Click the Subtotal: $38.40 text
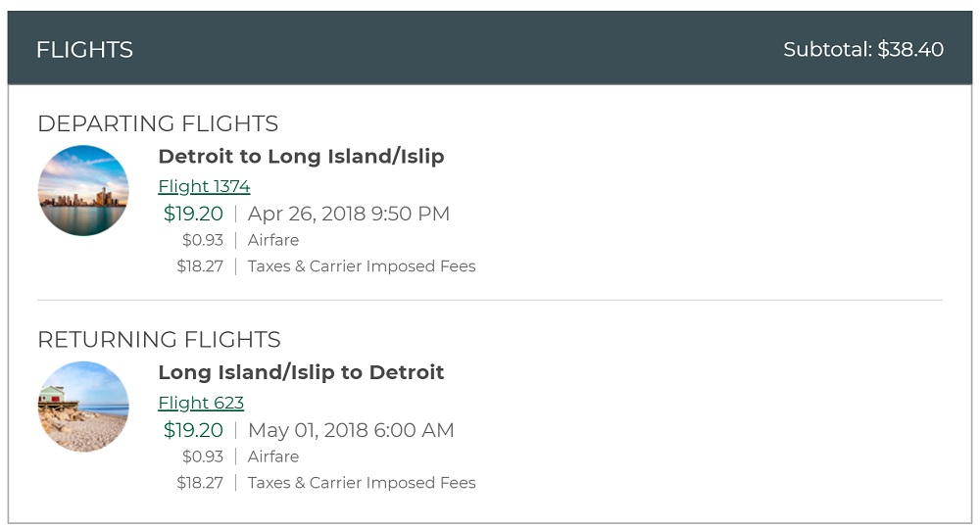The image size is (980, 528). click(x=863, y=50)
